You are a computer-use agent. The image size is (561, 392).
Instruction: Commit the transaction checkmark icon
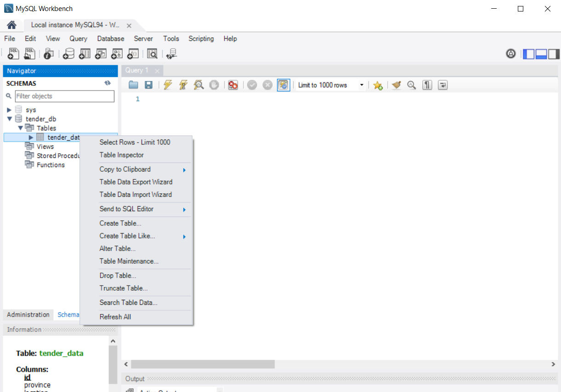coord(252,85)
